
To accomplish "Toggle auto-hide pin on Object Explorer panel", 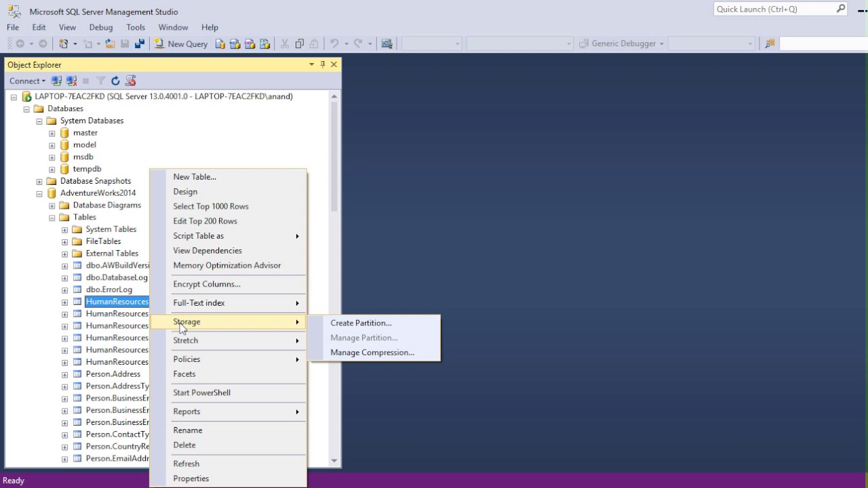I will (323, 64).
